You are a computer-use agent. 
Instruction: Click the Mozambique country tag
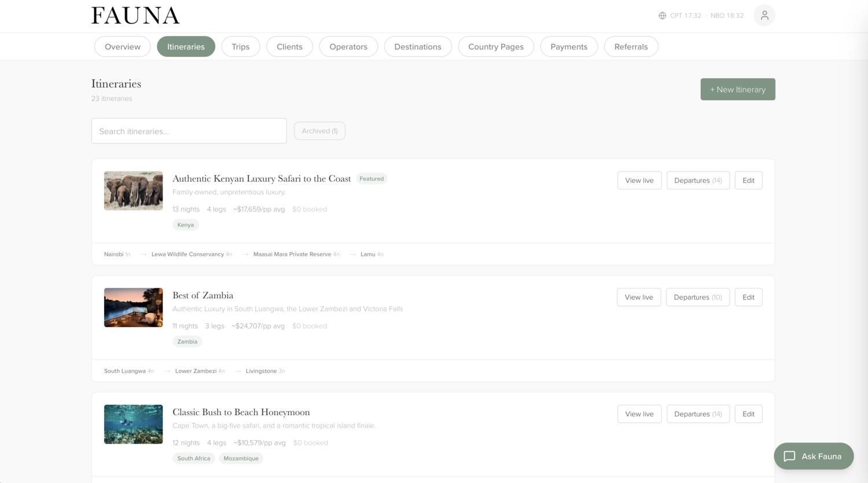(x=241, y=458)
